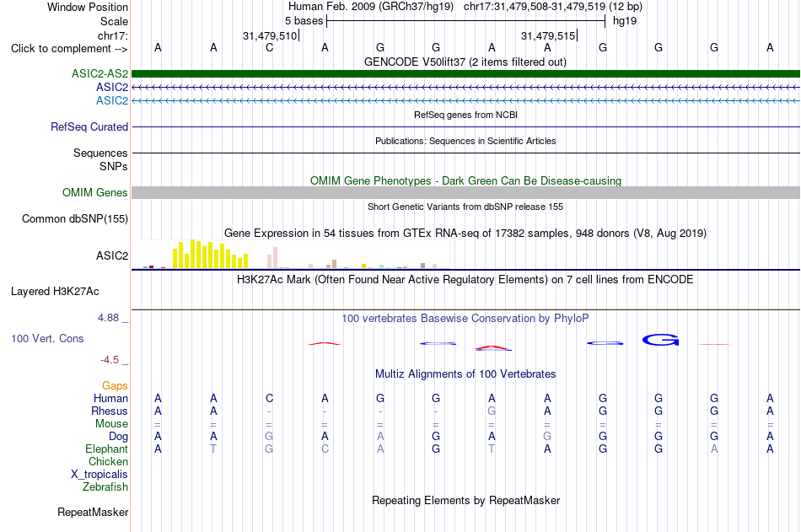Click the Zebrafish species label
This screenshot has width=801, height=532.
pyautogui.click(x=105, y=487)
